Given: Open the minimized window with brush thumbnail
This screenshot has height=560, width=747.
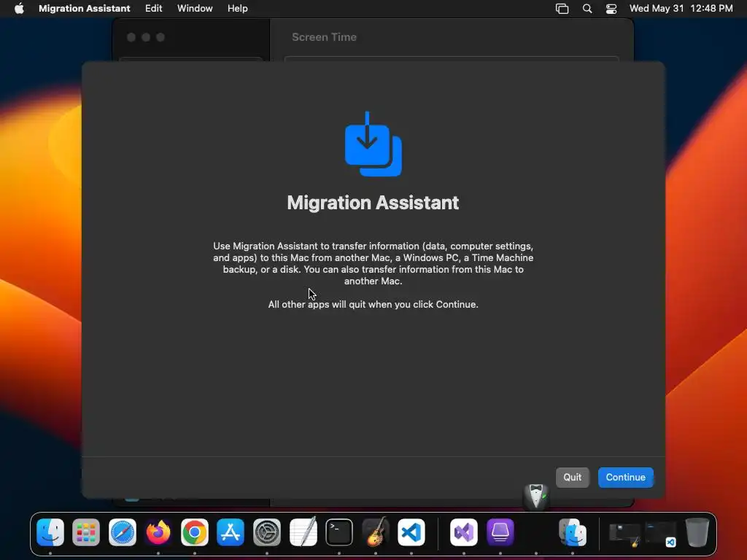Looking at the screenshot, I should click(x=624, y=534).
